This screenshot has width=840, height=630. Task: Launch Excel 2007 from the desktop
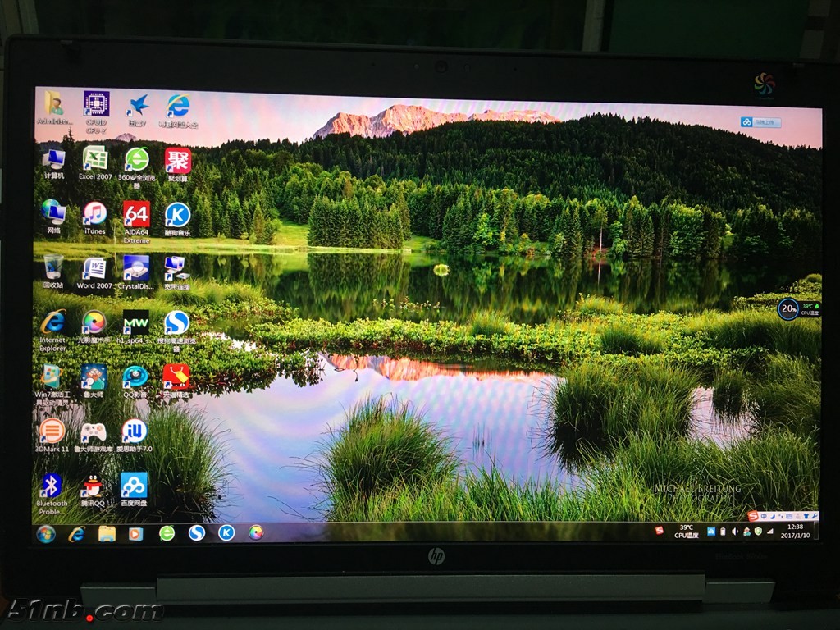coord(95,158)
